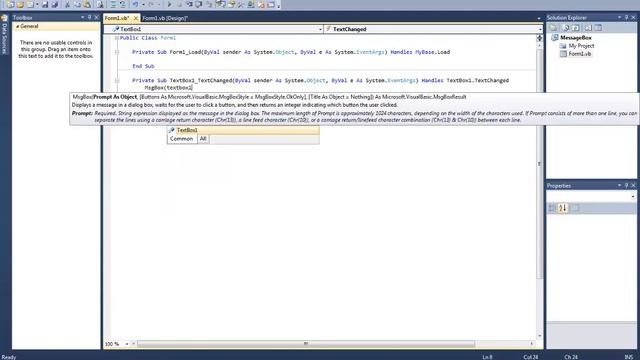This screenshot has height=360, width=640.
Task: Toggle auto-hide pin on Toolbox panel
Action: (x=89, y=17)
